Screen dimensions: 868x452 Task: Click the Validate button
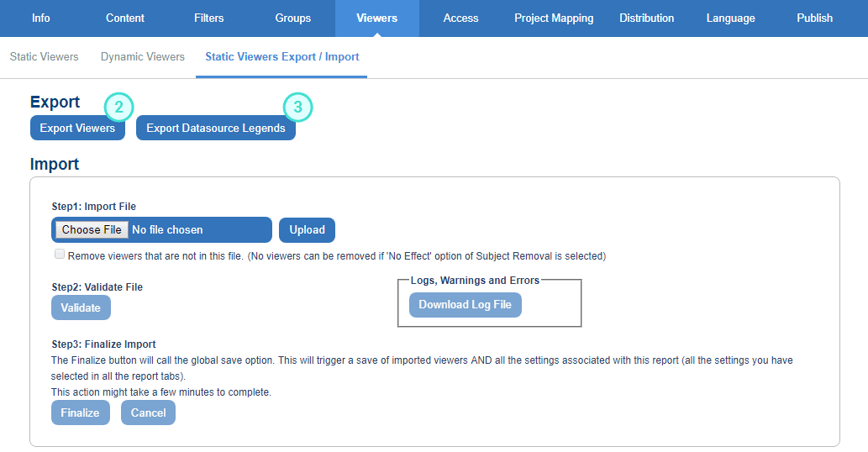click(x=81, y=307)
